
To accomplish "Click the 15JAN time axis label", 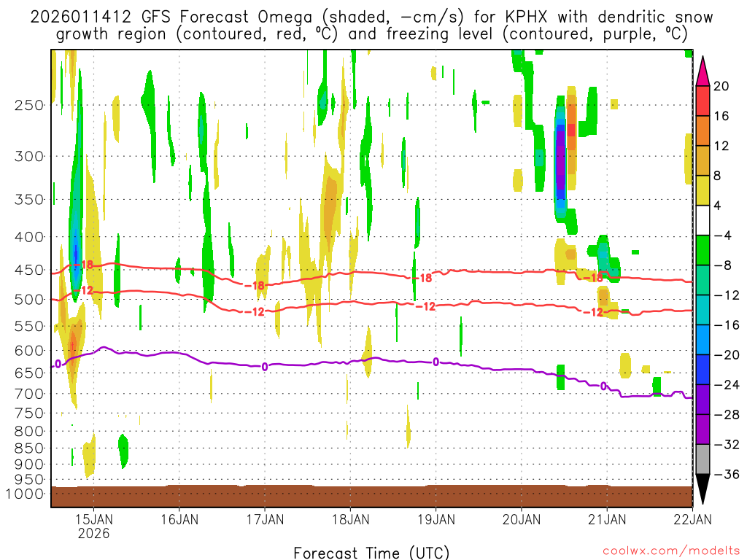I will (94, 519).
